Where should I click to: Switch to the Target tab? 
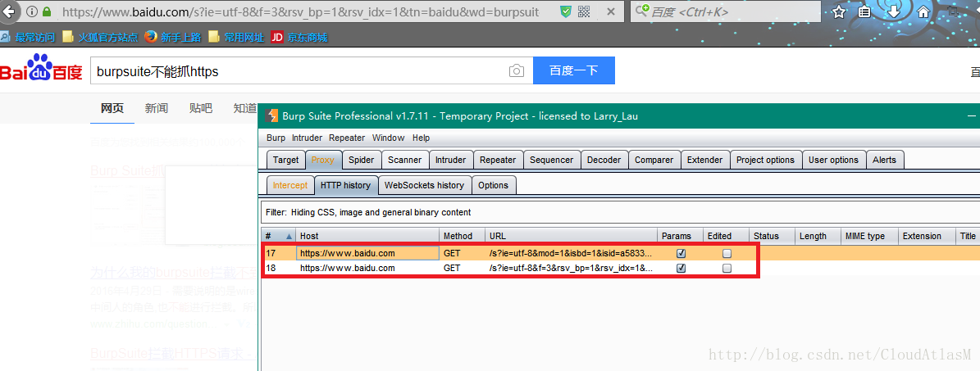tap(285, 160)
